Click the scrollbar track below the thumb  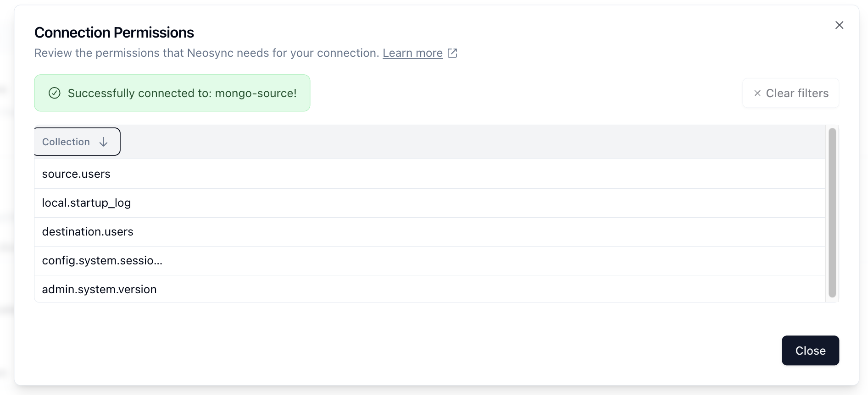[x=832, y=300]
